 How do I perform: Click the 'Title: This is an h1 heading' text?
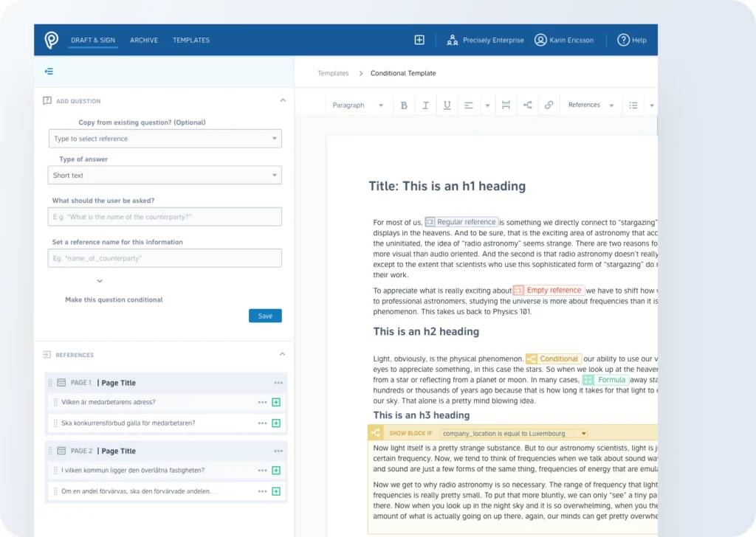pyautogui.click(x=447, y=187)
